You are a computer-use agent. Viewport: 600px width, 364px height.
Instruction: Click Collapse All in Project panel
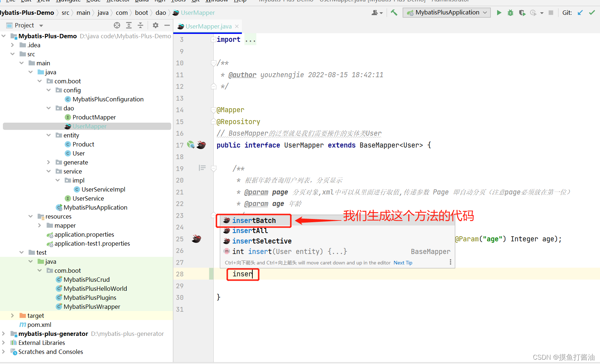pos(140,25)
